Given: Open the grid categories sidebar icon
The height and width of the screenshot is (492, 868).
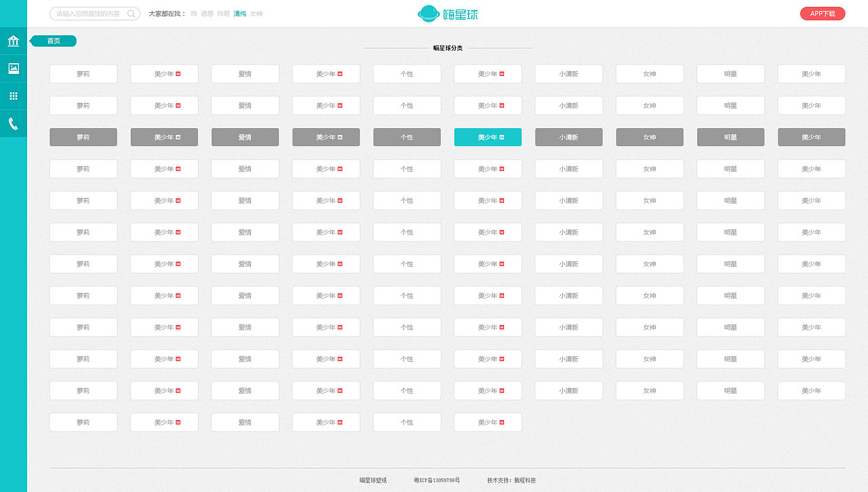Looking at the screenshot, I should pos(14,96).
